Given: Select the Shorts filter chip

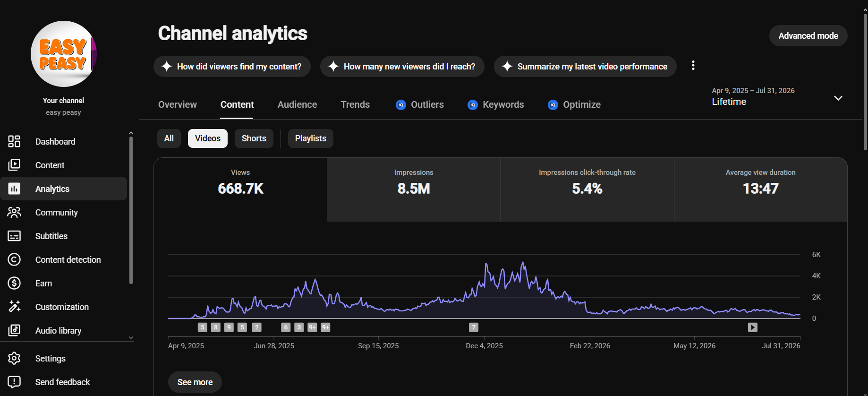Looking at the screenshot, I should pos(254,138).
